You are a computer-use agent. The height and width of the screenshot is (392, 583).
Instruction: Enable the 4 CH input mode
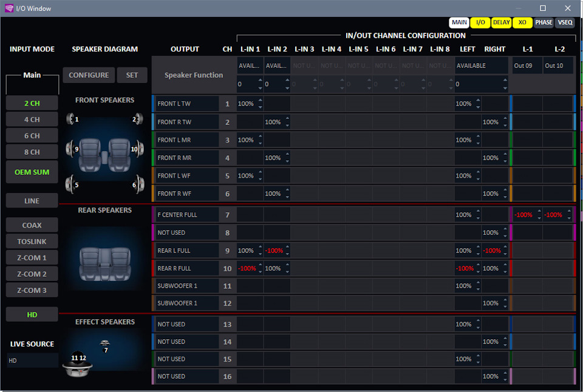click(x=32, y=120)
